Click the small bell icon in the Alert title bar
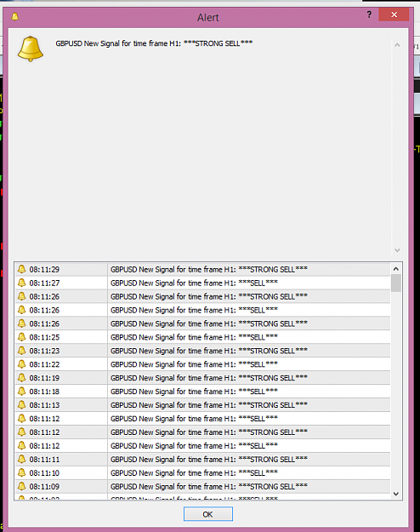 [15, 16]
